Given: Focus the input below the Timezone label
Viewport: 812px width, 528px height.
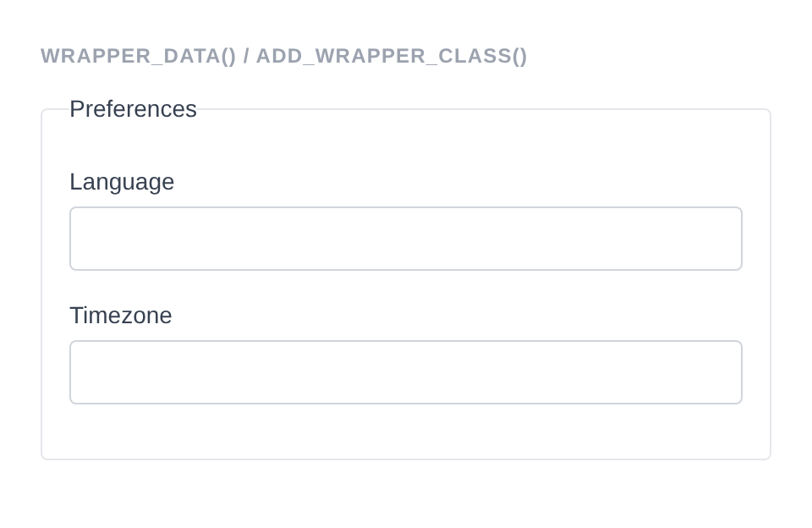Looking at the screenshot, I should coord(406,372).
